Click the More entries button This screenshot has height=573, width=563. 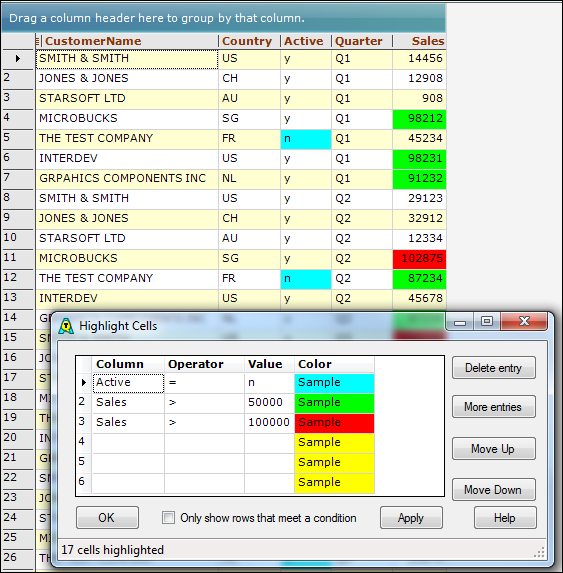click(x=494, y=406)
